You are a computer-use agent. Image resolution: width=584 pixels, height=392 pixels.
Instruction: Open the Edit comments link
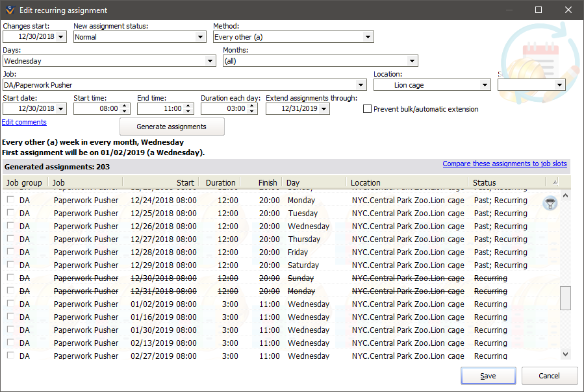click(x=24, y=122)
